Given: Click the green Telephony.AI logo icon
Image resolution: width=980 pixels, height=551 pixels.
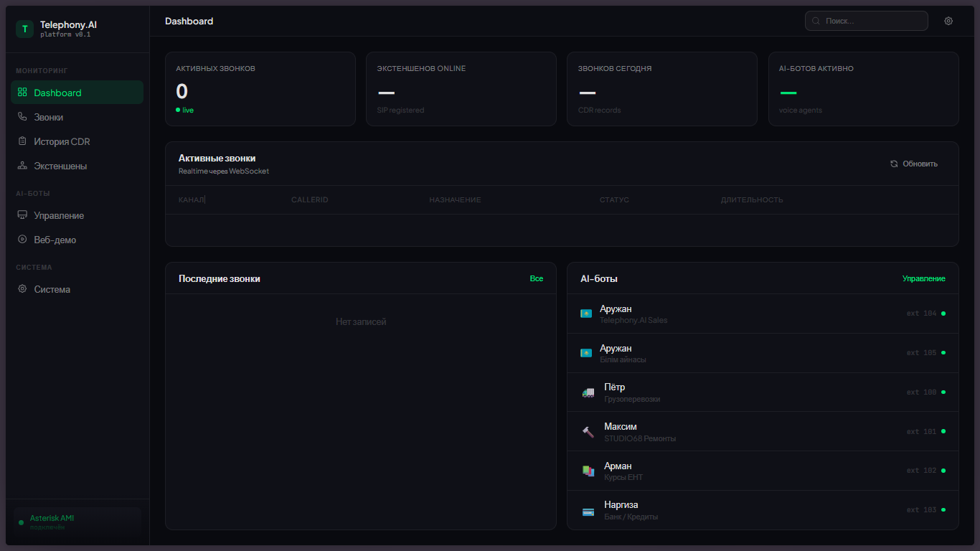Looking at the screenshot, I should [x=25, y=29].
